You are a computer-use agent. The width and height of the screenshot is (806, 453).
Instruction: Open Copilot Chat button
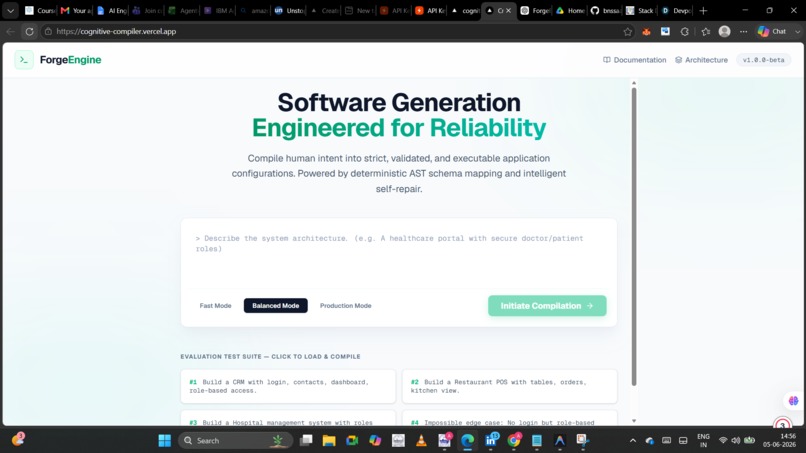(773, 31)
